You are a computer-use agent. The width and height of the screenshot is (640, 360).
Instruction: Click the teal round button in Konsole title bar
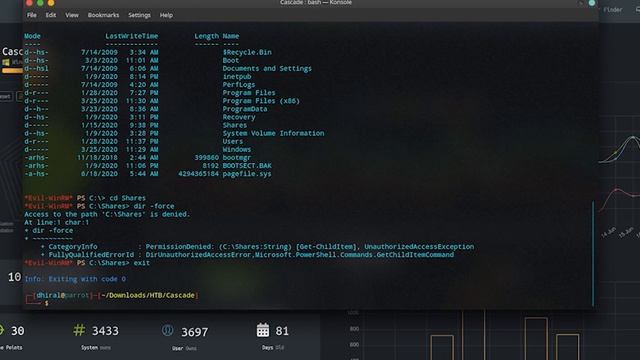pyautogui.click(x=591, y=3)
